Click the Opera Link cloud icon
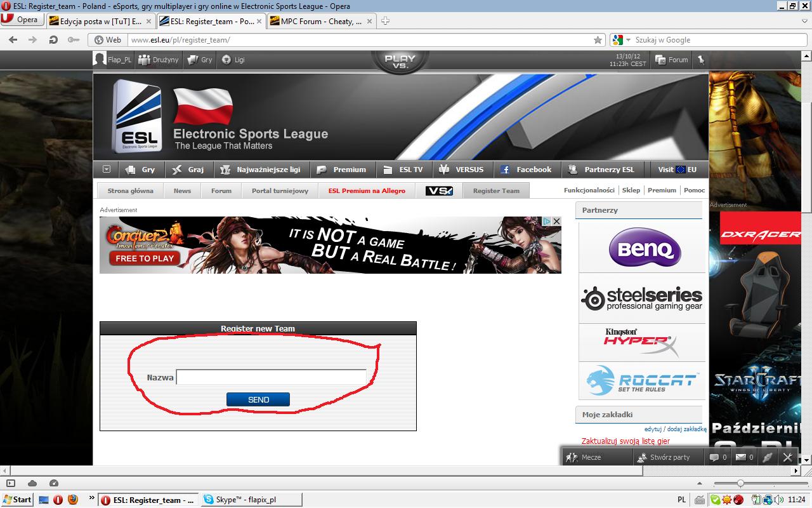Screen dimensions: 812x508 click(x=32, y=484)
